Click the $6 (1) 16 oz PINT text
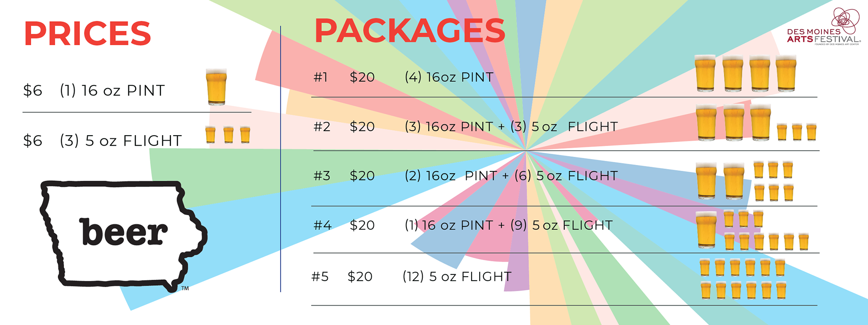The width and height of the screenshot is (868, 325). pyautogui.click(x=94, y=90)
